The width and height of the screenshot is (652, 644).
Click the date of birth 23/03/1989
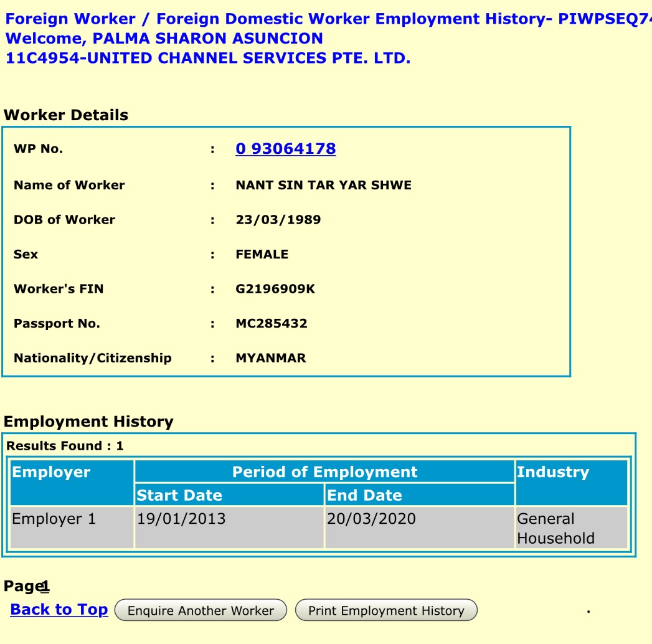[278, 220]
